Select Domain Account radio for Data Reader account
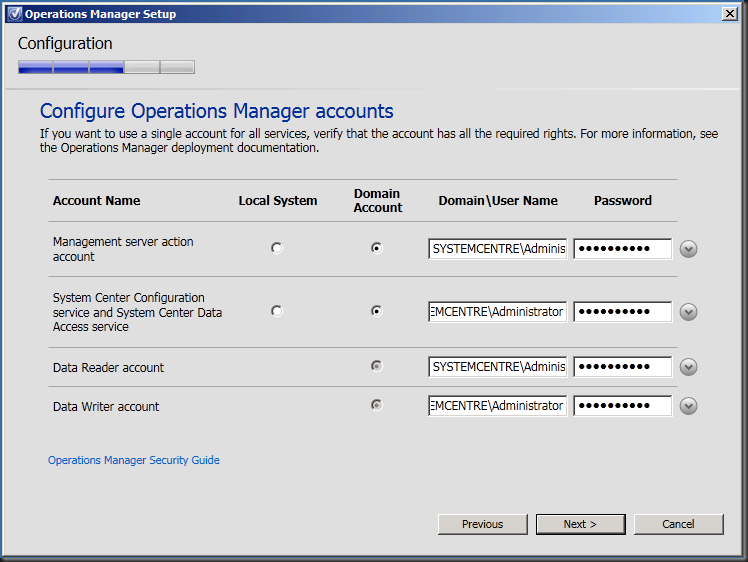Image resolution: width=748 pixels, height=562 pixels. click(377, 366)
